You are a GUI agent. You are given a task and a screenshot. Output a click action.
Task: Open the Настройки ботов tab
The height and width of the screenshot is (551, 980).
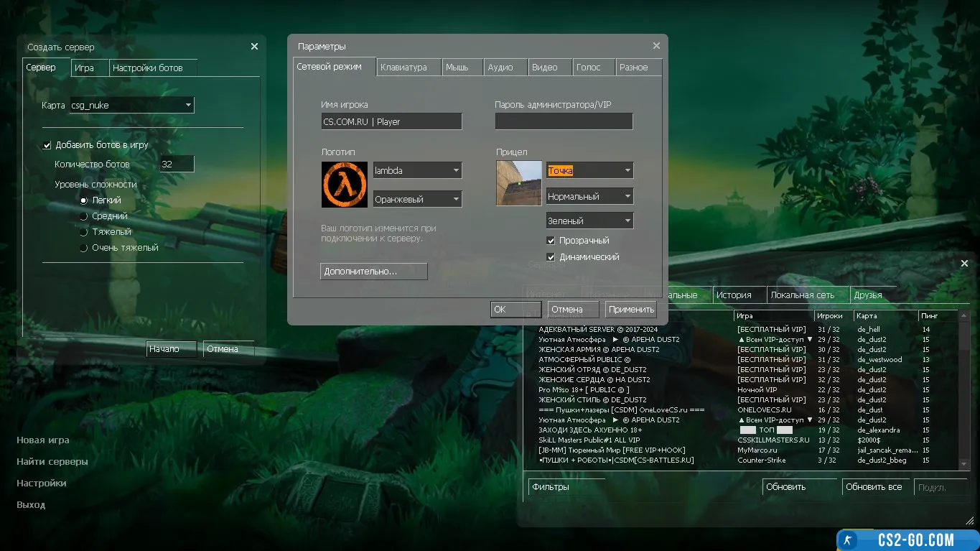152,68
